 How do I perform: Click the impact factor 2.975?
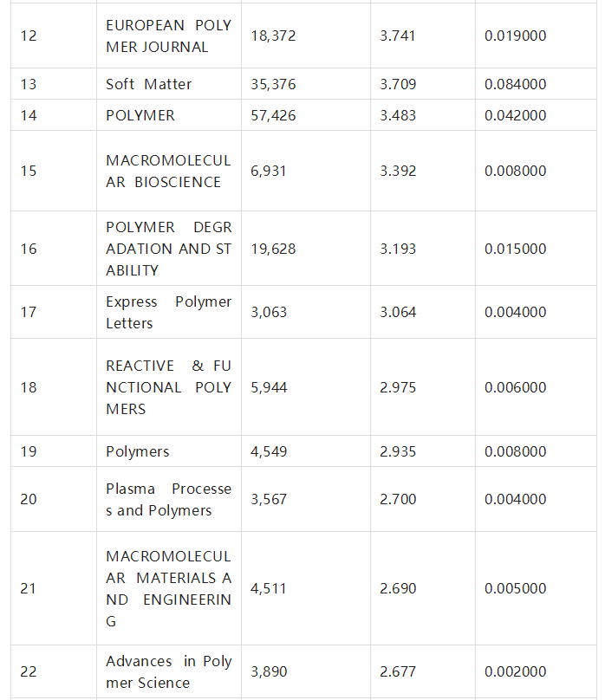[x=398, y=387]
